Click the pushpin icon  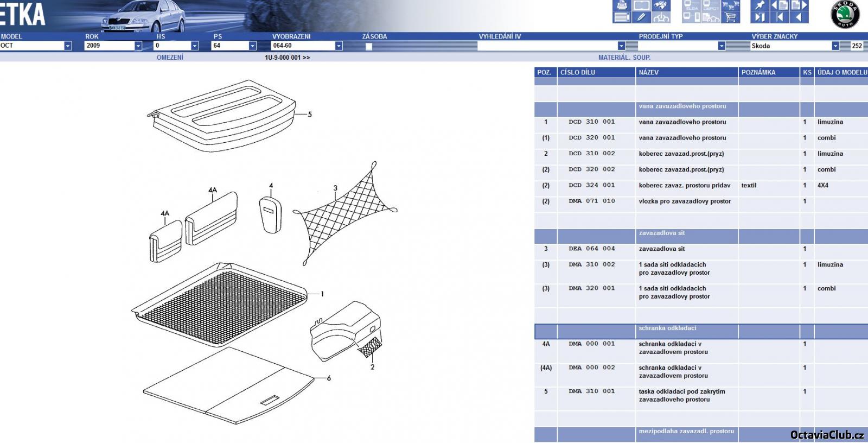(760, 6)
